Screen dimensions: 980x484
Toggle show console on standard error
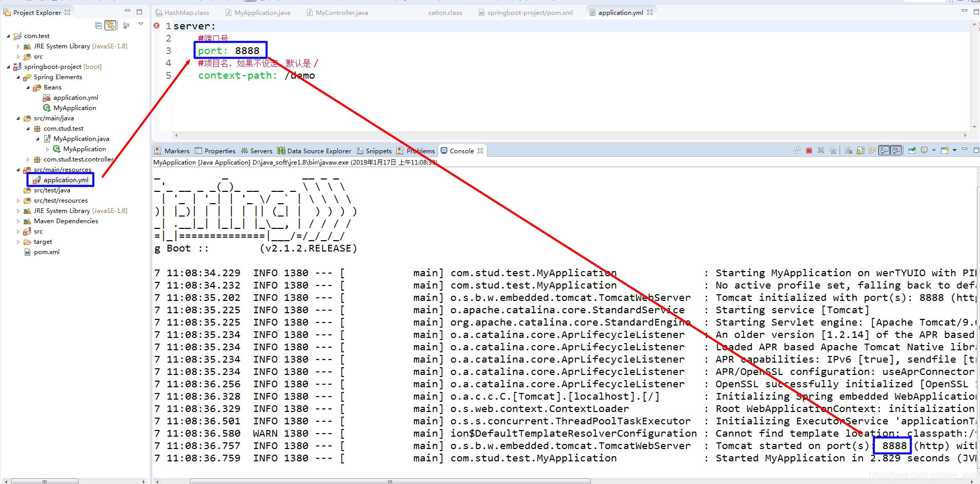(x=896, y=150)
